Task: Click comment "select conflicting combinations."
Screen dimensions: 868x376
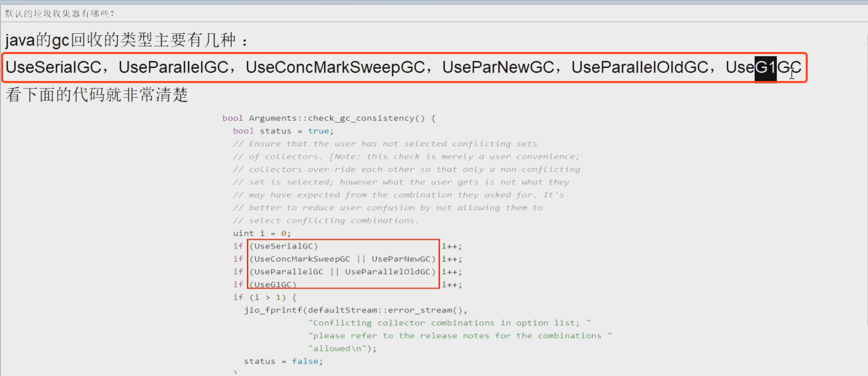Action: pos(326,221)
